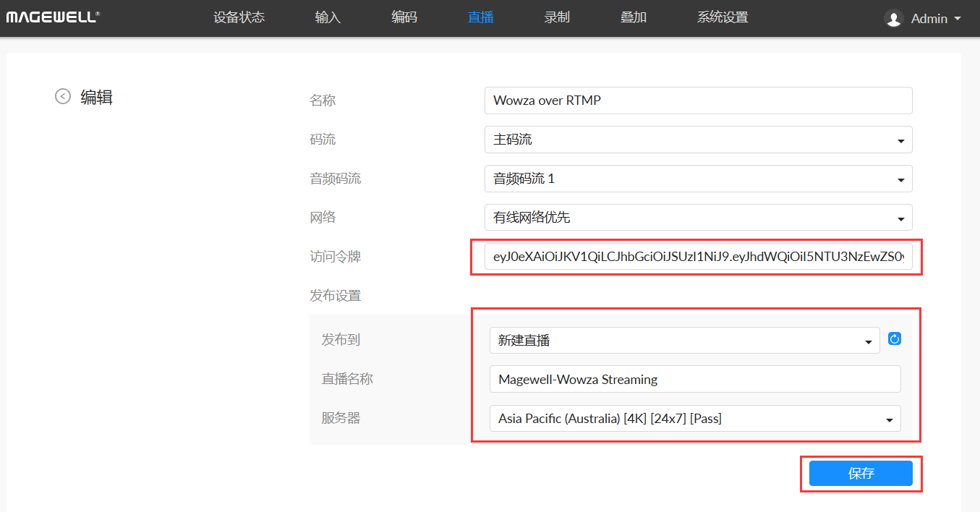Open the 发布到 dropdown showing 新建直播
Screen dimensions: 980x512
click(x=684, y=341)
